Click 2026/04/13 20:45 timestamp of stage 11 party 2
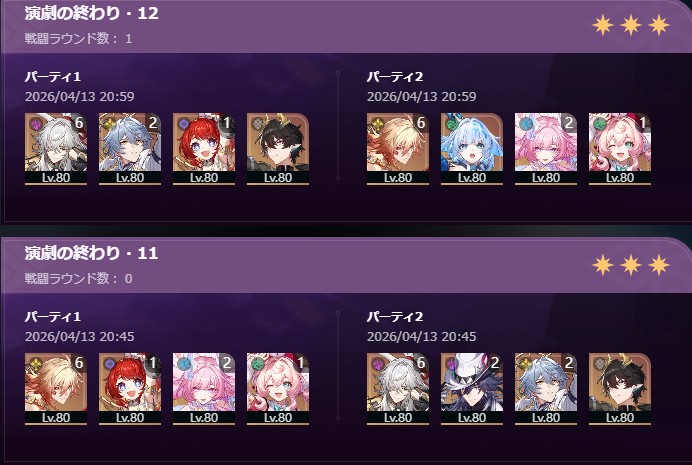The width and height of the screenshot is (692, 465). (421, 337)
